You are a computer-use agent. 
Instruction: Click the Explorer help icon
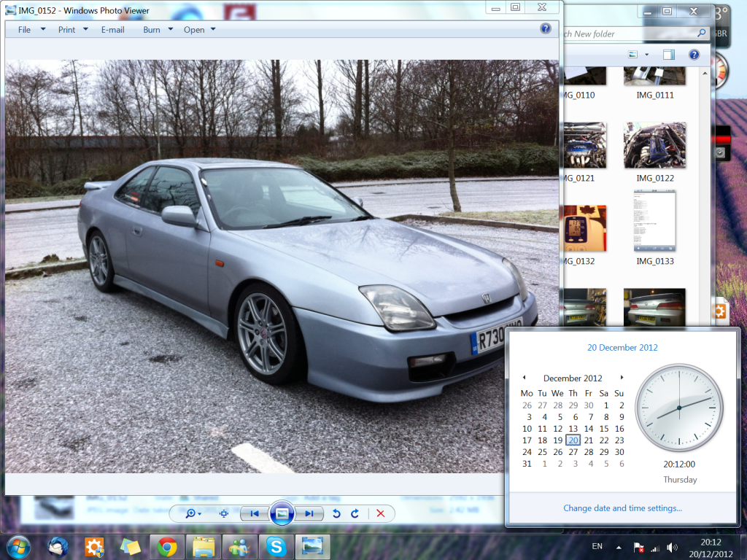coord(694,54)
